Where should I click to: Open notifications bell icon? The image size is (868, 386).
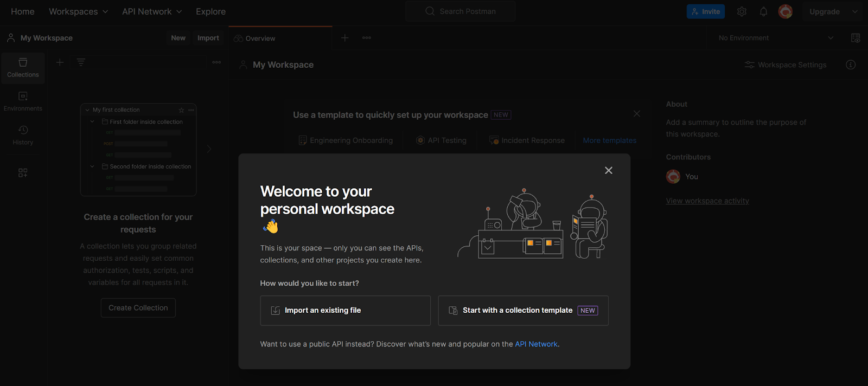pyautogui.click(x=763, y=11)
